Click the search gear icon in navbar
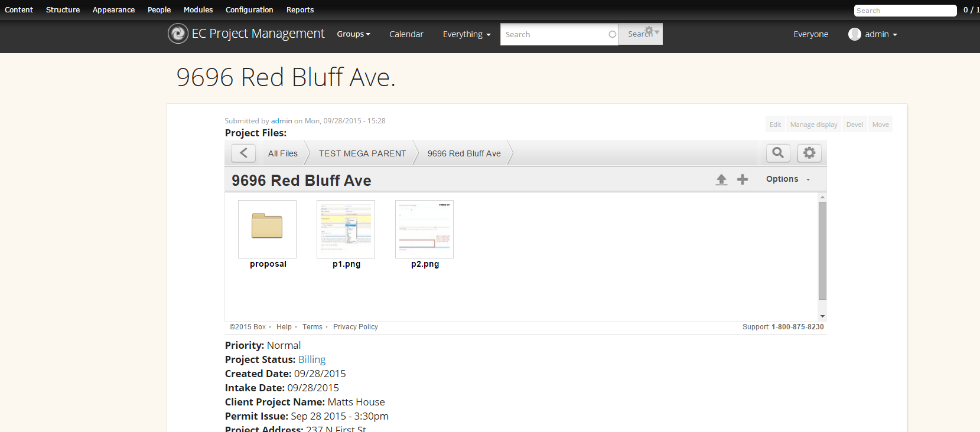 tap(652, 31)
